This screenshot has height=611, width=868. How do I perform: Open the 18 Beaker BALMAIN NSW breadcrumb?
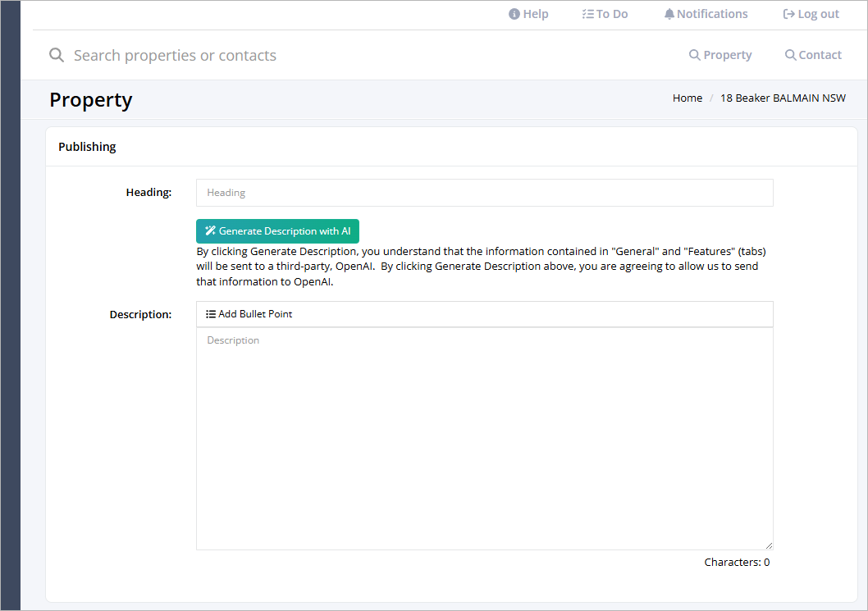click(783, 98)
